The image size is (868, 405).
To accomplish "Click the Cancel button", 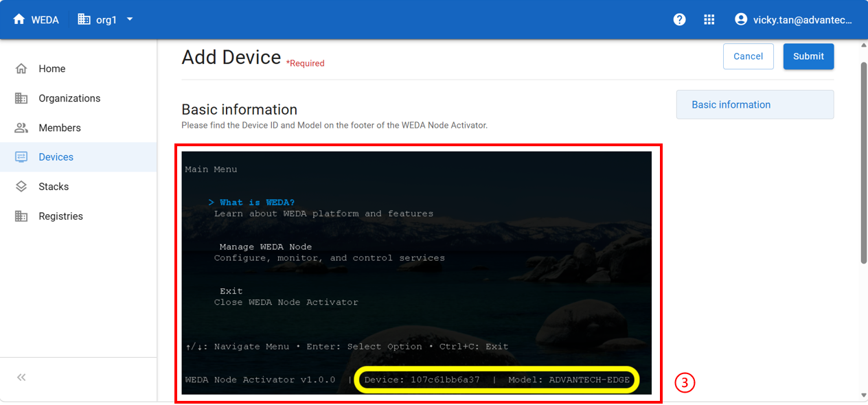I will click(748, 56).
